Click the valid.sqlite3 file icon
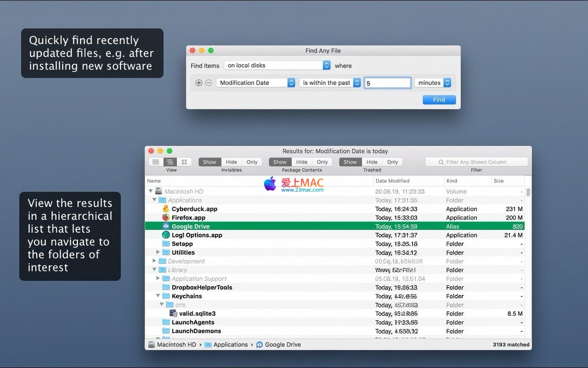This screenshot has height=368, width=588. tap(173, 314)
